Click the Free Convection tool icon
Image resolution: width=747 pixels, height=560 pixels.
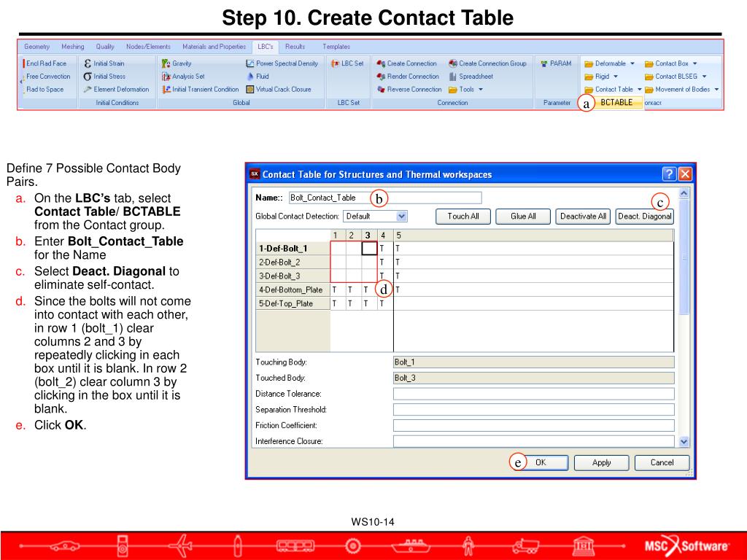click(23, 77)
